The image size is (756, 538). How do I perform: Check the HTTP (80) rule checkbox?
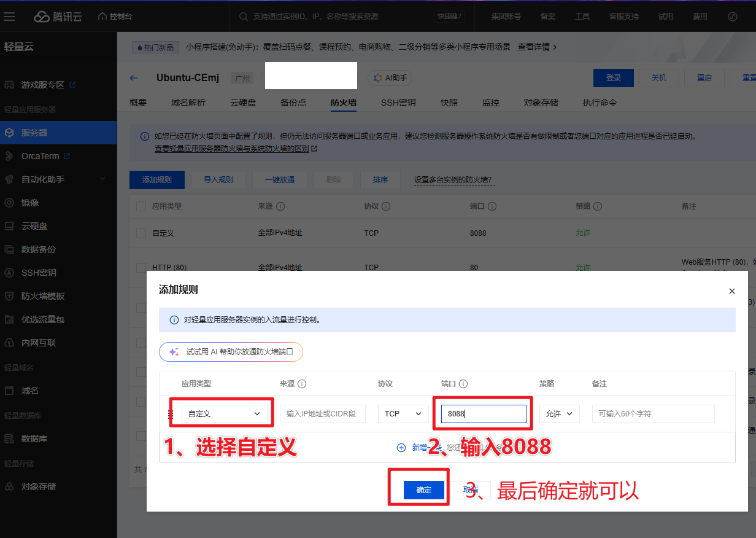141,268
